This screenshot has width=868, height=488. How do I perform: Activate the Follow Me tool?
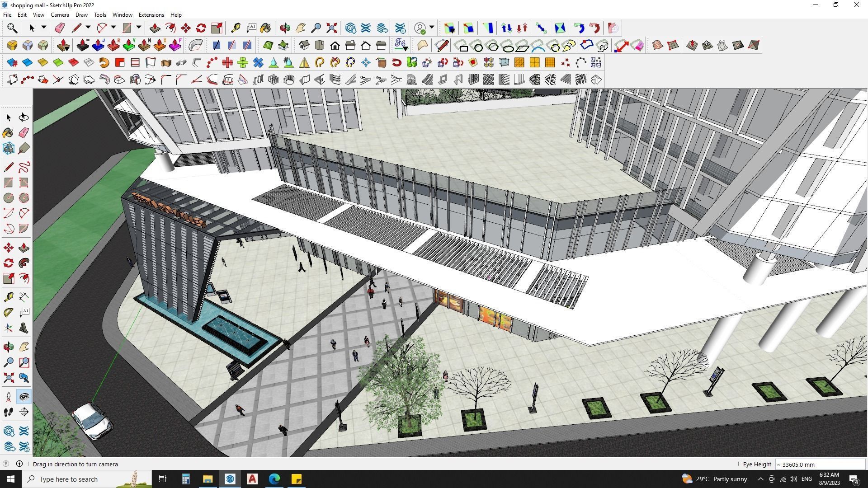(x=24, y=263)
